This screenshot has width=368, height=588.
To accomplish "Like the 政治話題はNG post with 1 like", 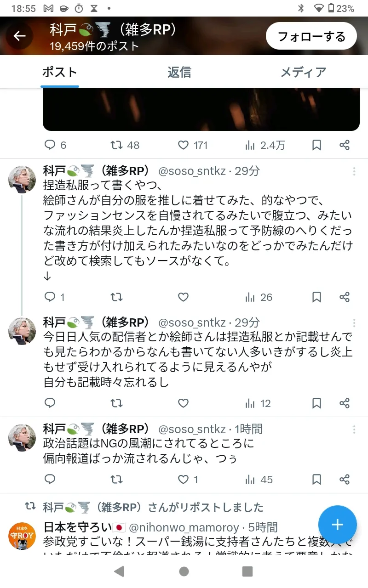I will tap(184, 480).
